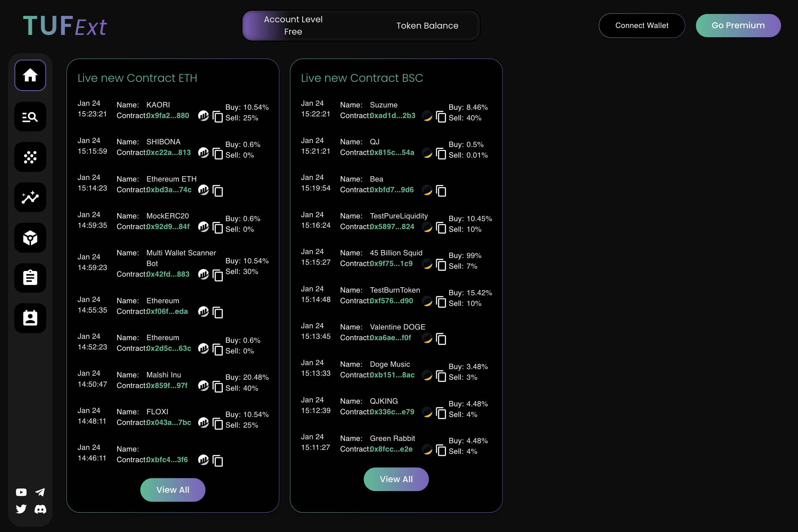Image resolution: width=798 pixels, height=532 pixels.
Task: Open chart icon for SHIBONA contract
Action: coord(203,153)
